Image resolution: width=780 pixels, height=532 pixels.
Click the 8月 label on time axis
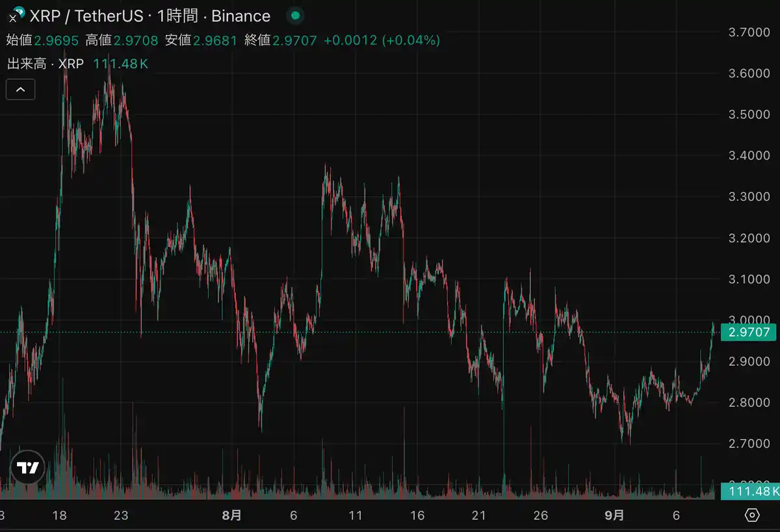[x=232, y=515]
